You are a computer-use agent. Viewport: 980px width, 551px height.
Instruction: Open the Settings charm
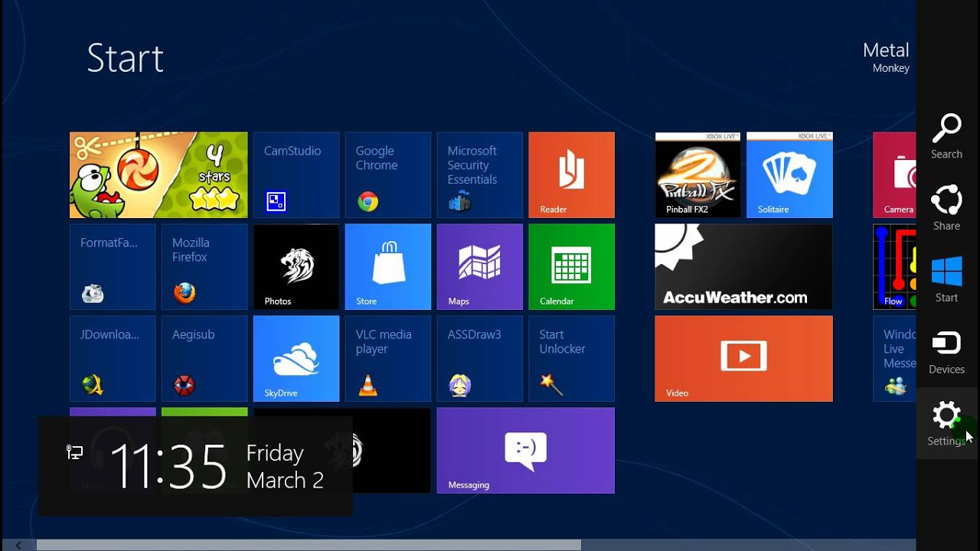tap(947, 424)
